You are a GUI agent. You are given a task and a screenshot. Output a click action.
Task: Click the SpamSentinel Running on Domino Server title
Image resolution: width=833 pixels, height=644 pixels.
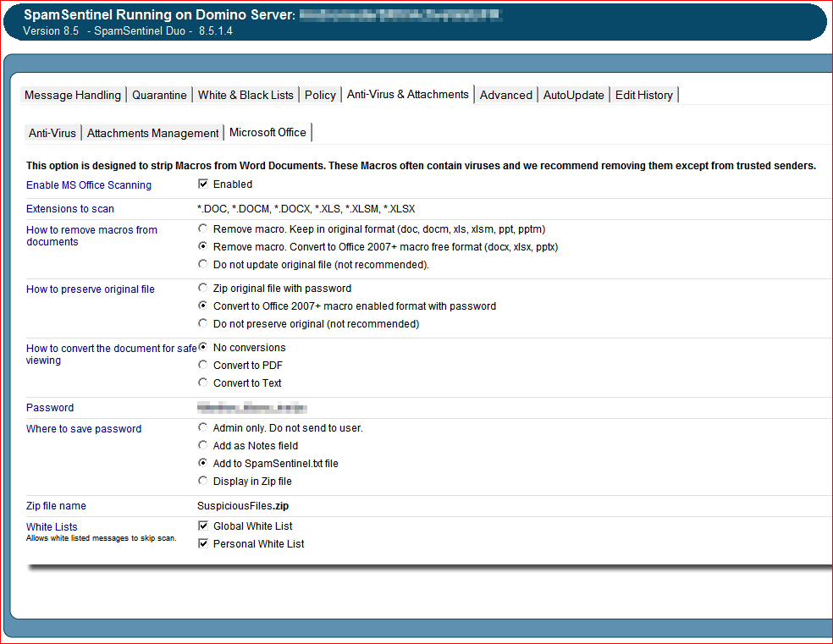coord(159,14)
